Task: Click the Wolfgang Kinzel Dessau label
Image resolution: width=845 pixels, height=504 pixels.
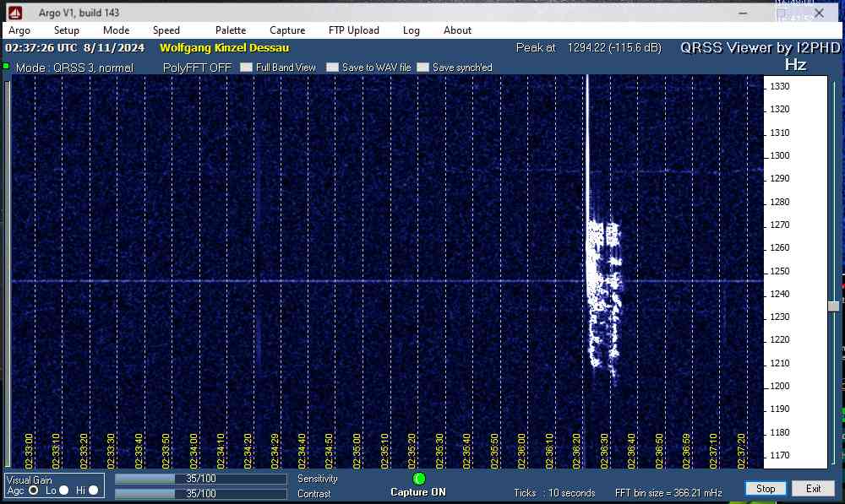Action: 224,47
